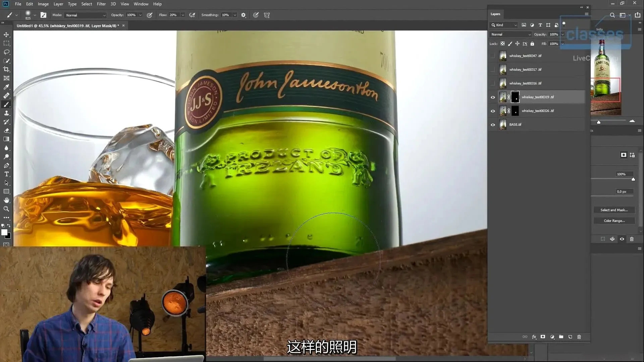Select the Zoom tool
Viewport: 644px width, 362px height.
tap(6, 209)
